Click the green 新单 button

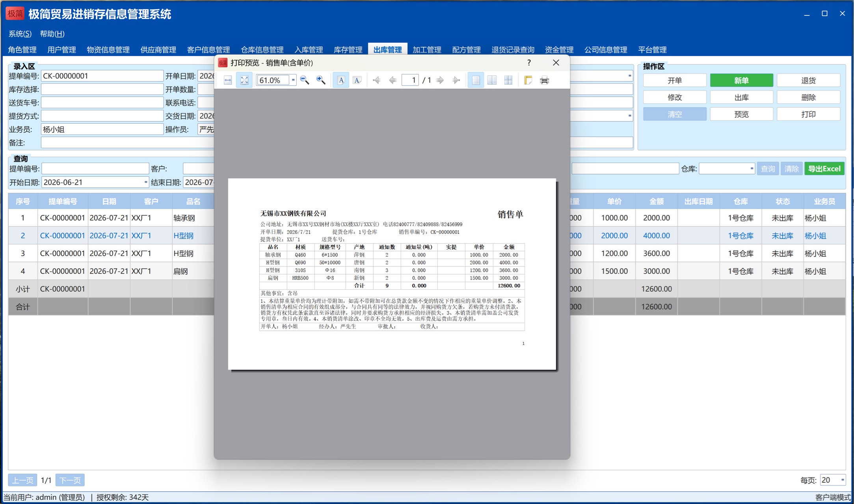tap(742, 80)
